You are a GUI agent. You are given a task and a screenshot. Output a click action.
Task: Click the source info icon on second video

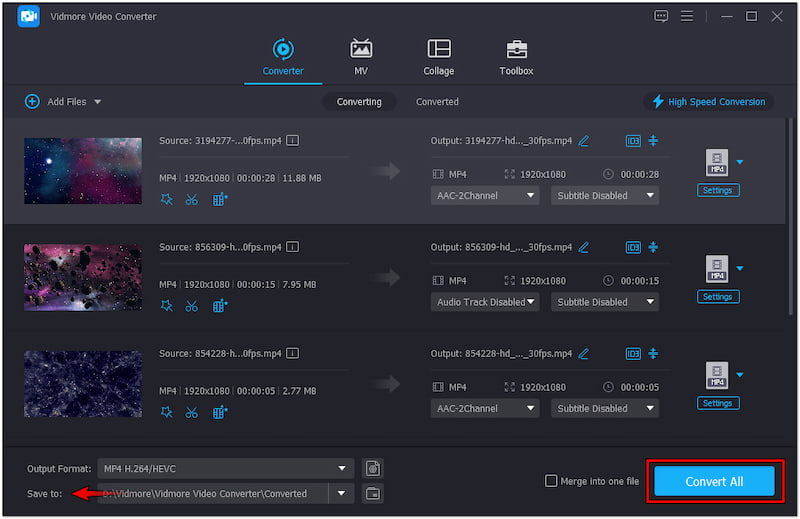[x=292, y=247]
